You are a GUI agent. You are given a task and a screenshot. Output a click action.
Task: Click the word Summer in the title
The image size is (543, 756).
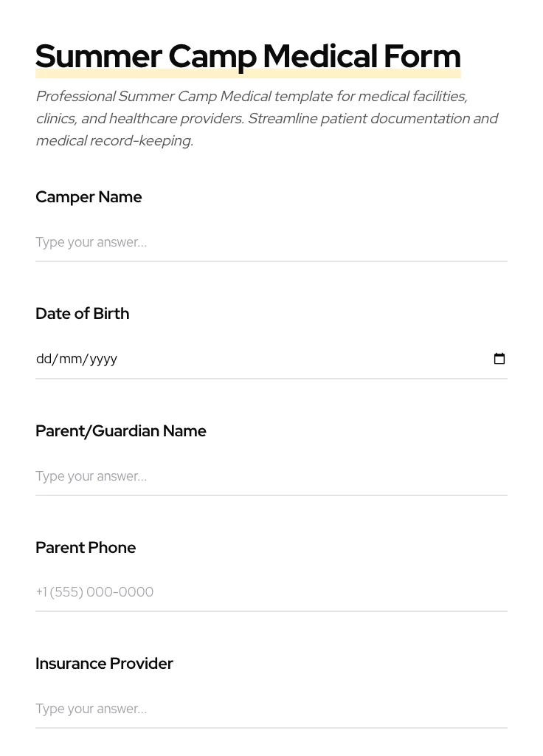98,56
